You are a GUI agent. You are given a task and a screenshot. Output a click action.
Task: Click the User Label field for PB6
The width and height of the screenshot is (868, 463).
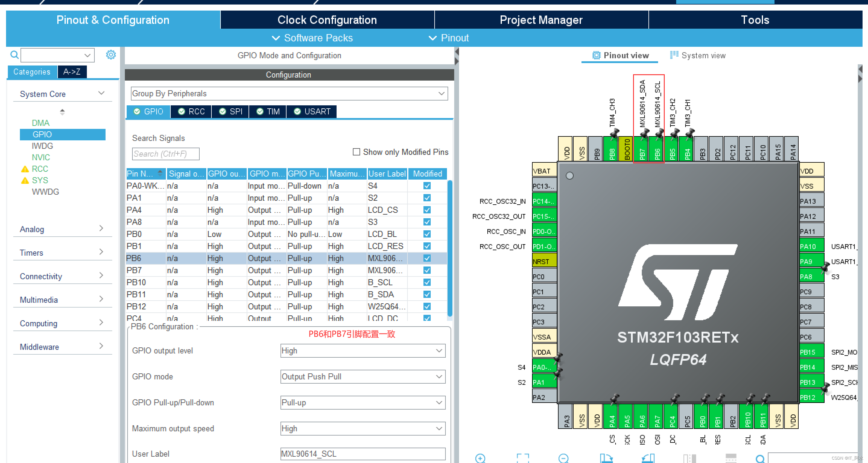point(363,454)
